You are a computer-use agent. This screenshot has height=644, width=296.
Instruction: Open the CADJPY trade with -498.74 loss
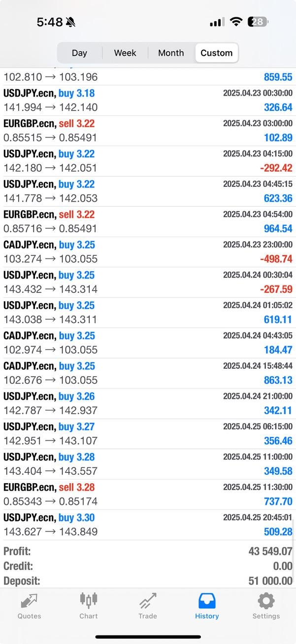148,252
